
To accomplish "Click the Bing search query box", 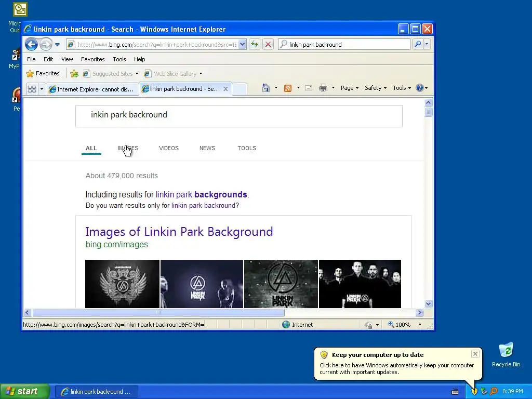I will [239, 116].
